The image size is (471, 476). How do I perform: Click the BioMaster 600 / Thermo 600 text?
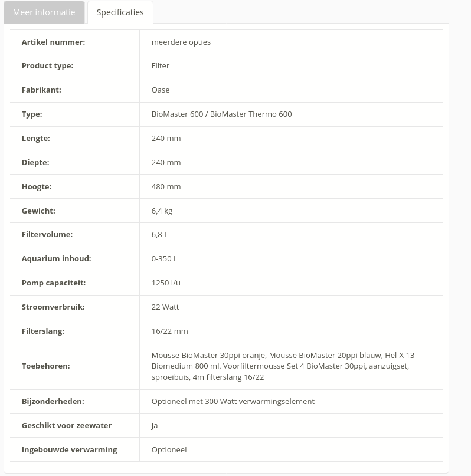[221, 114]
